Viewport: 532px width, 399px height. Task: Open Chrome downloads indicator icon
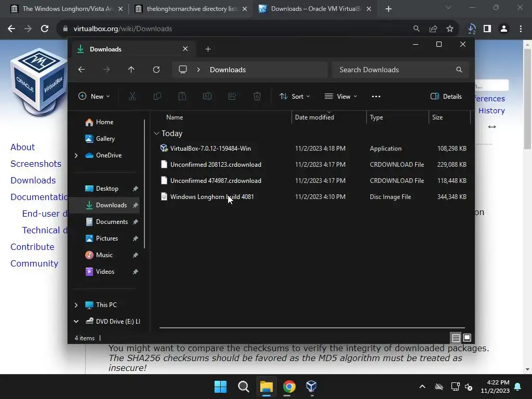[x=471, y=29]
